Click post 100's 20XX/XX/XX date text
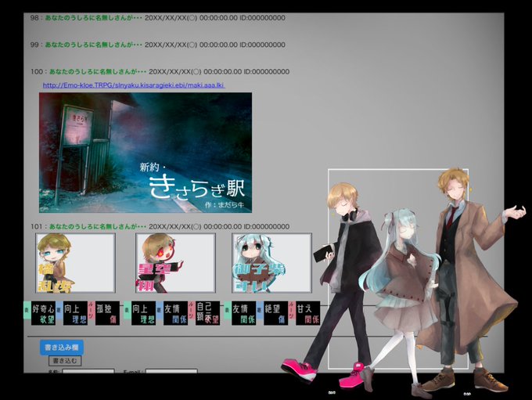532x400 pixels. click(175, 72)
